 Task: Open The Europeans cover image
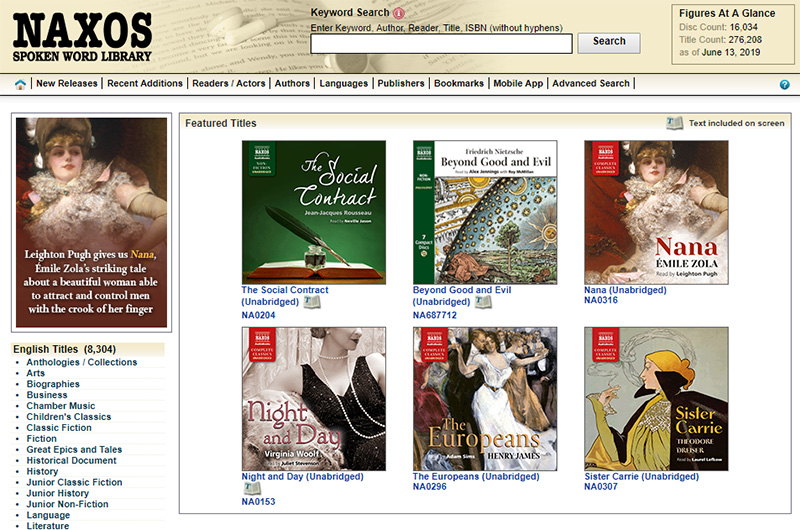point(485,398)
